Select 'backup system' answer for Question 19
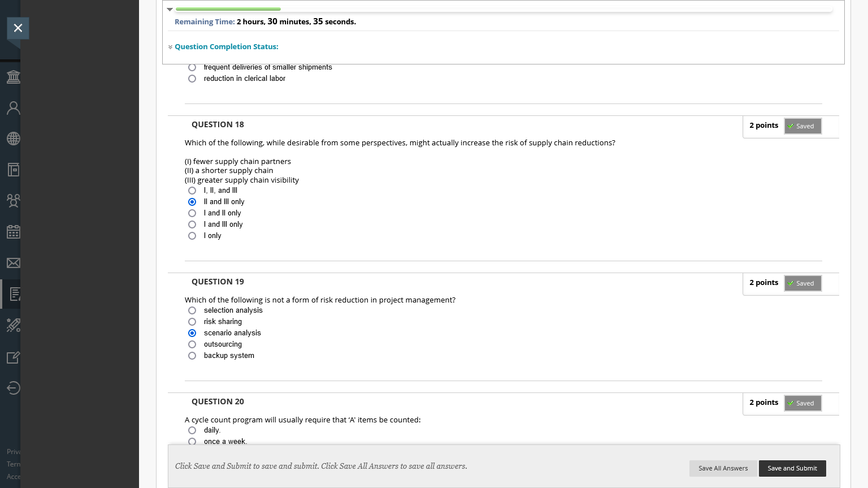 pyautogui.click(x=192, y=356)
